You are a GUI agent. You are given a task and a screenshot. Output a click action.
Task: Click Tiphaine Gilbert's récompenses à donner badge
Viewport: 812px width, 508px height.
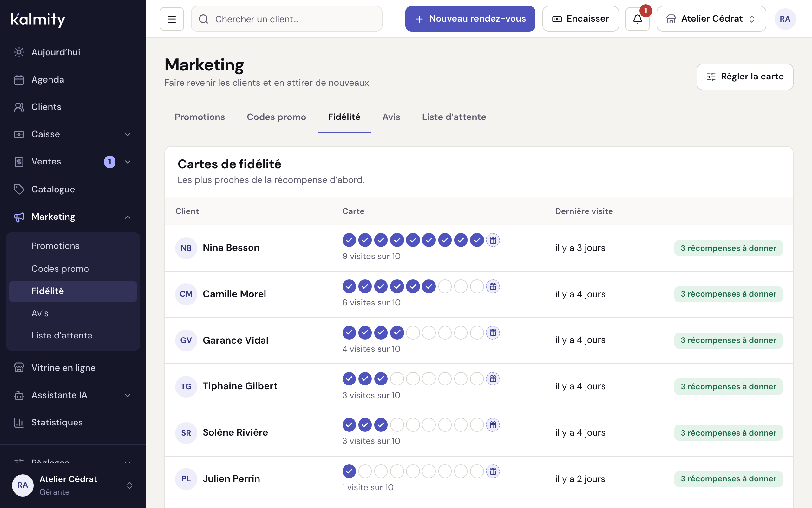click(x=728, y=386)
